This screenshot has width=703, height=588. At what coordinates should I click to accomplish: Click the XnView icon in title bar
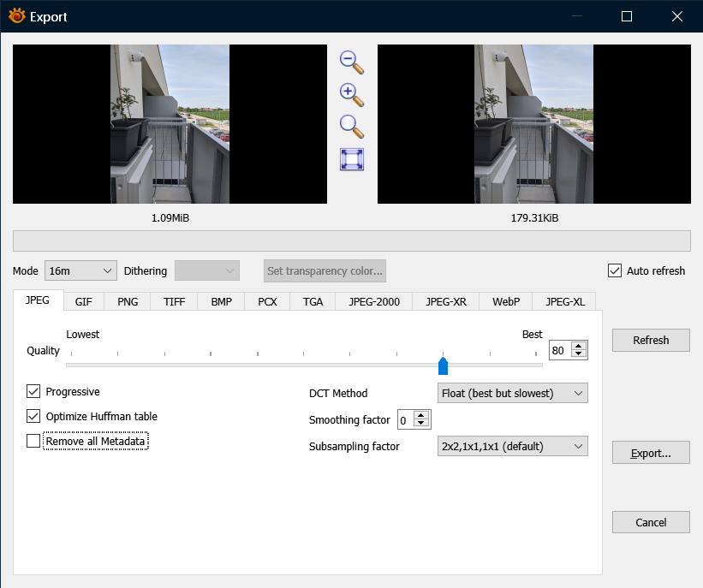pyautogui.click(x=16, y=16)
